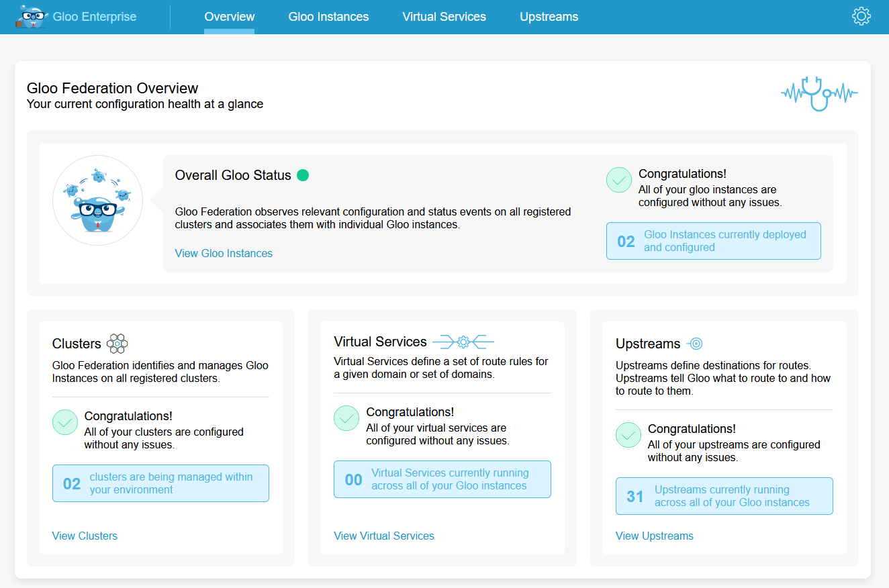The height and width of the screenshot is (588, 889).
Task: Click the 31 Upstreams running count box
Action: click(724, 496)
